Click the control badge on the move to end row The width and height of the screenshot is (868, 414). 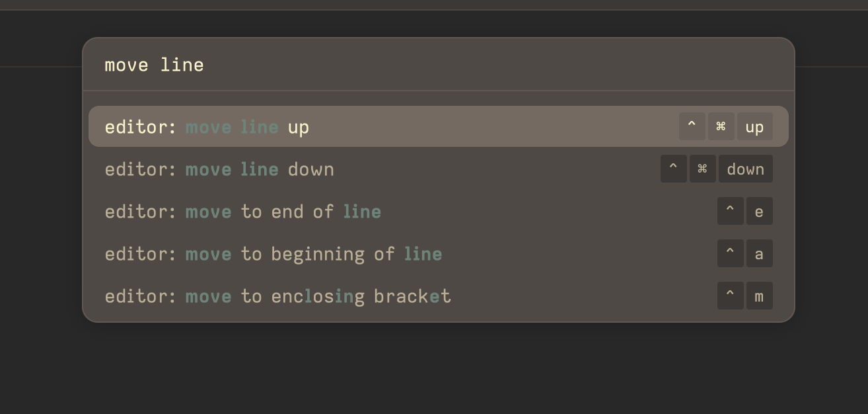731,211
